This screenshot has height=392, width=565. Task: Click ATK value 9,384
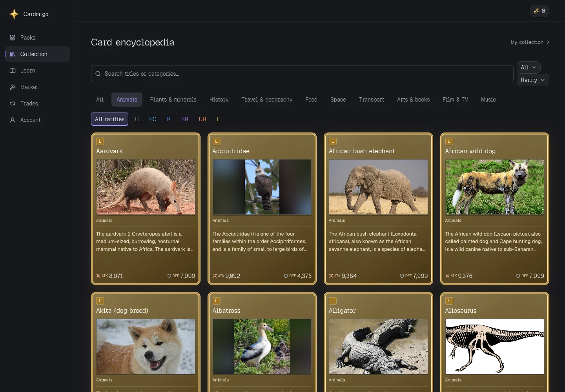(349, 276)
